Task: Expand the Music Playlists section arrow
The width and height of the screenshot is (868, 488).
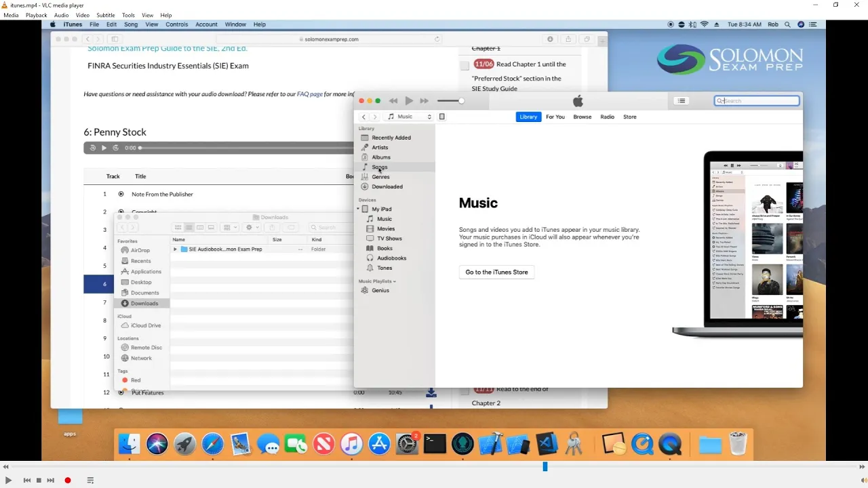Action: coord(394,281)
